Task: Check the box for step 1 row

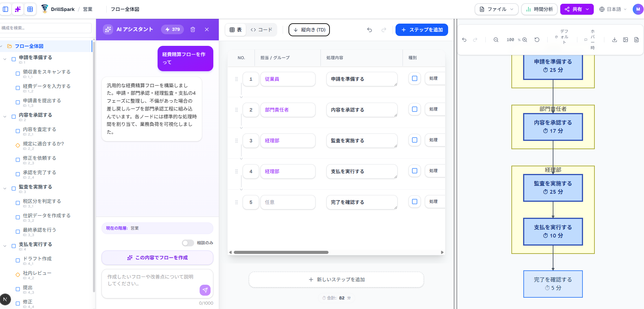Action: [414, 78]
